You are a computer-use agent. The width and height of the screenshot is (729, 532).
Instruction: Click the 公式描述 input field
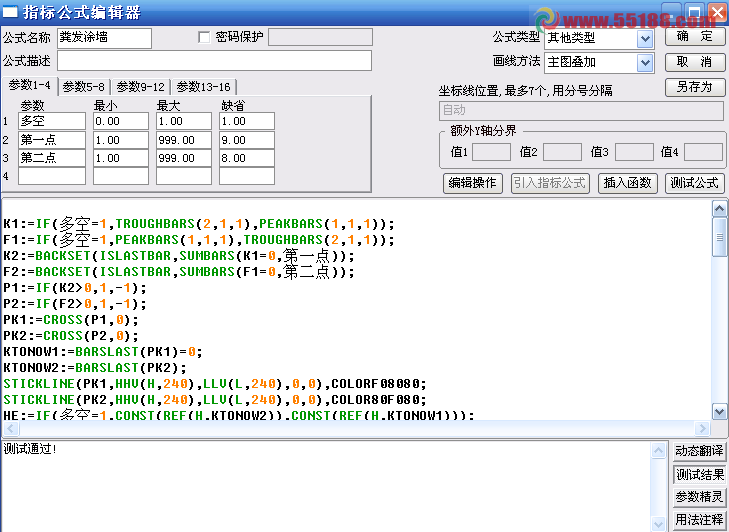tap(214, 61)
